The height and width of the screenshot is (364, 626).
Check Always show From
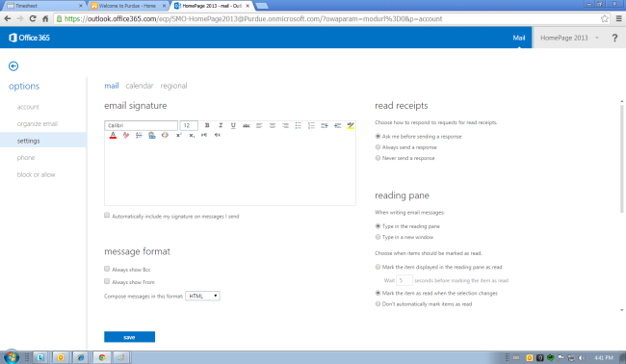pos(107,281)
